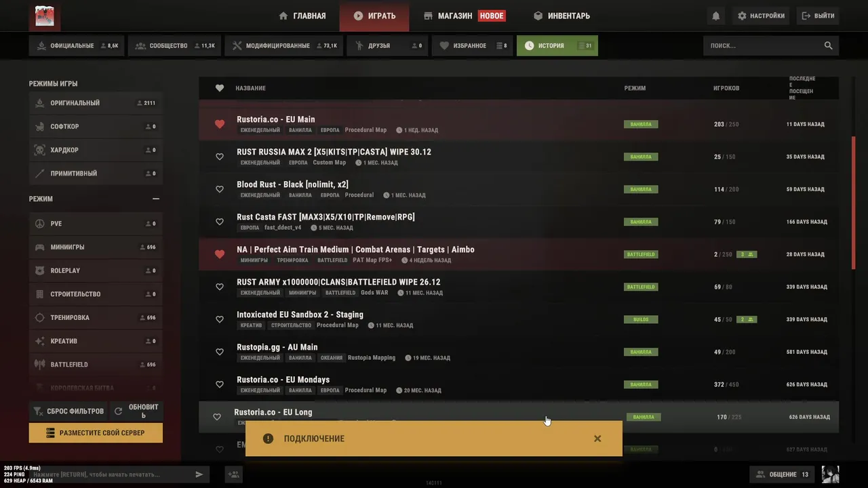Send chat message with arrow icon
The height and width of the screenshot is (488, 868).
point(199,474)
